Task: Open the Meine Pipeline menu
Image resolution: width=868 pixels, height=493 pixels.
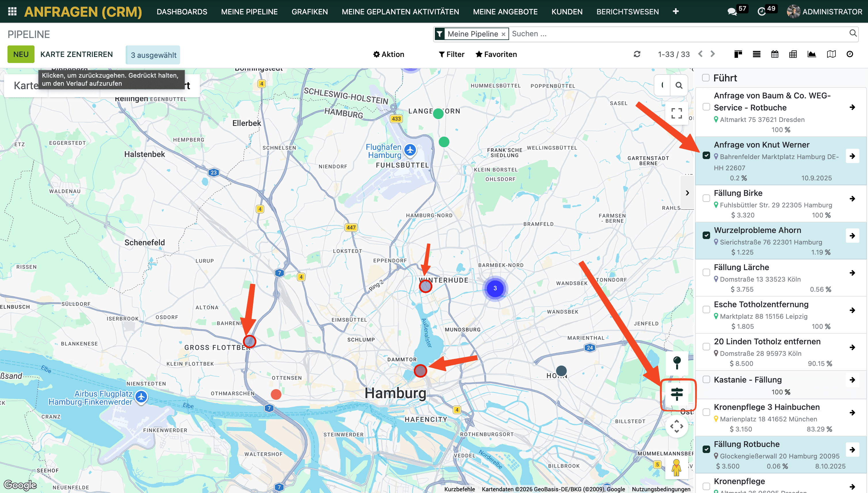Action: (x=249, y=12)
